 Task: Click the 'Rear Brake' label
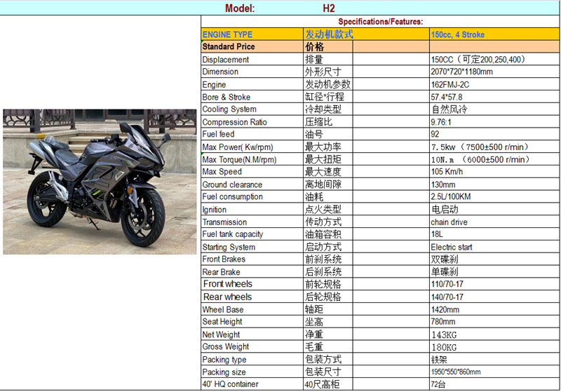(x=221, y=272)
